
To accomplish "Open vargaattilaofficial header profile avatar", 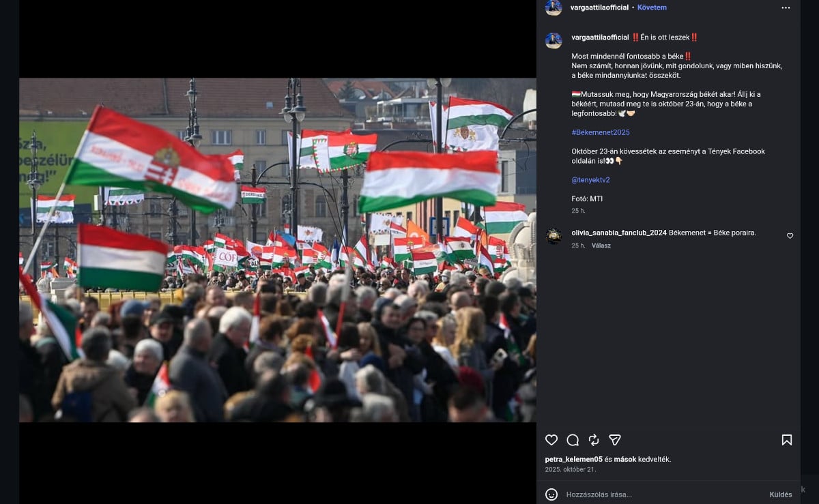I will pyautogui.click(x=554, y=8).
